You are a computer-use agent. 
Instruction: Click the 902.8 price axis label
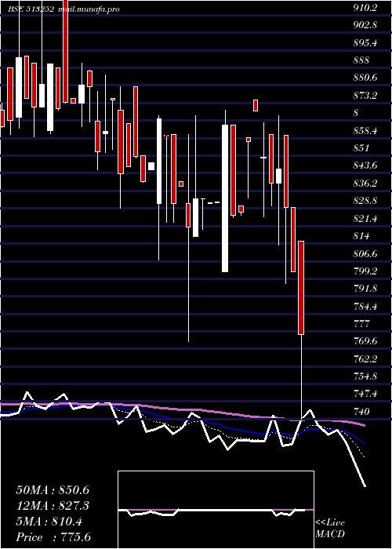[365, 25]
